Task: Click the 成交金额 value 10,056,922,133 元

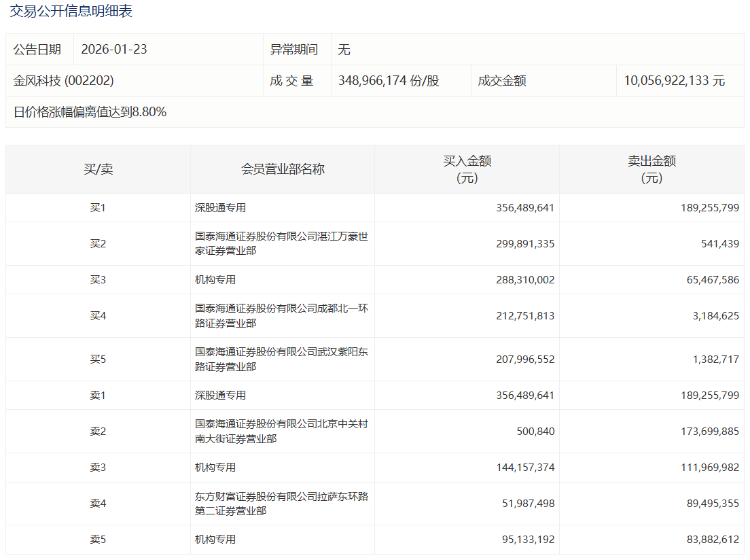Action: click(x=674, y=81)
